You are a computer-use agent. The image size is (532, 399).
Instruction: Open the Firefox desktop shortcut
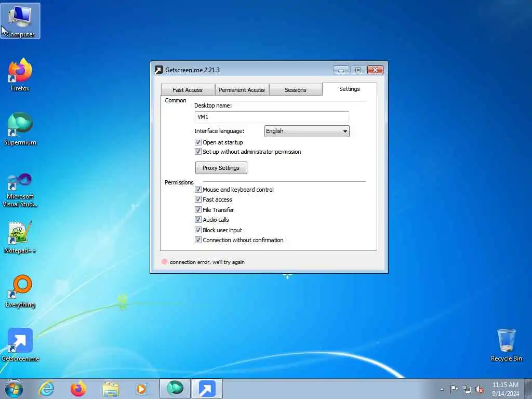click(20, 75)
